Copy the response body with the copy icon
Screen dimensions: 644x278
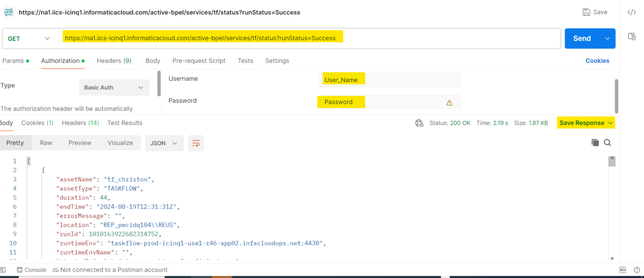click(x=595, y=142)
